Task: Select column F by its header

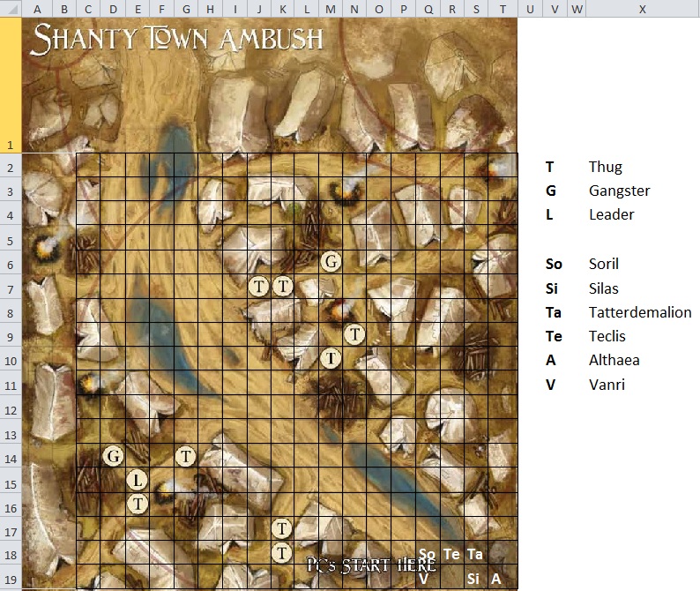Action: (161, 9)
